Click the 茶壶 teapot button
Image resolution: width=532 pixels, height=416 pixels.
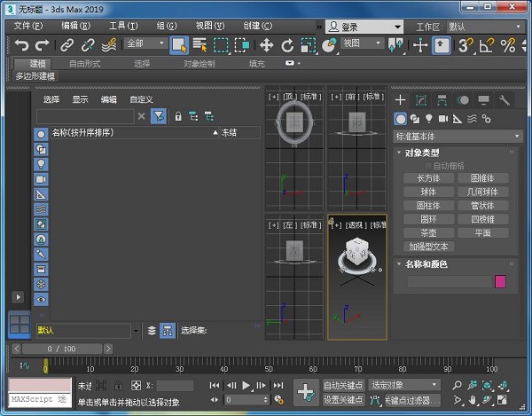[x=427, y=232]
